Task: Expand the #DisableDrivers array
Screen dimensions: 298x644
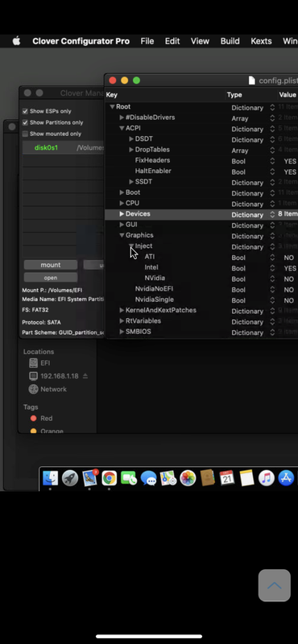Action: (122, 118)
